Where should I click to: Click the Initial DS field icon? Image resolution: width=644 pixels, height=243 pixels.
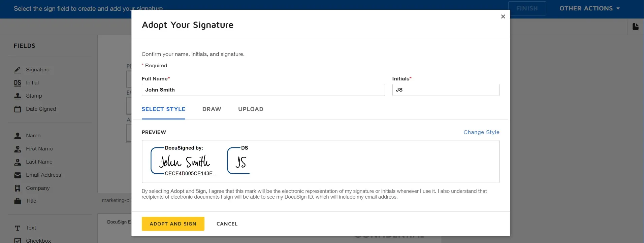[18, 83]
